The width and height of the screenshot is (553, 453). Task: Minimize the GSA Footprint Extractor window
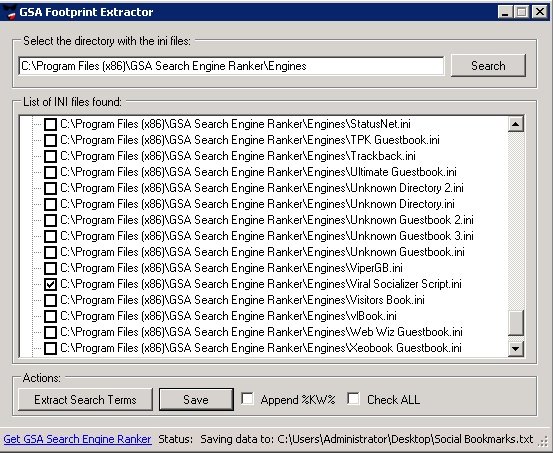[x=505, y=12]
